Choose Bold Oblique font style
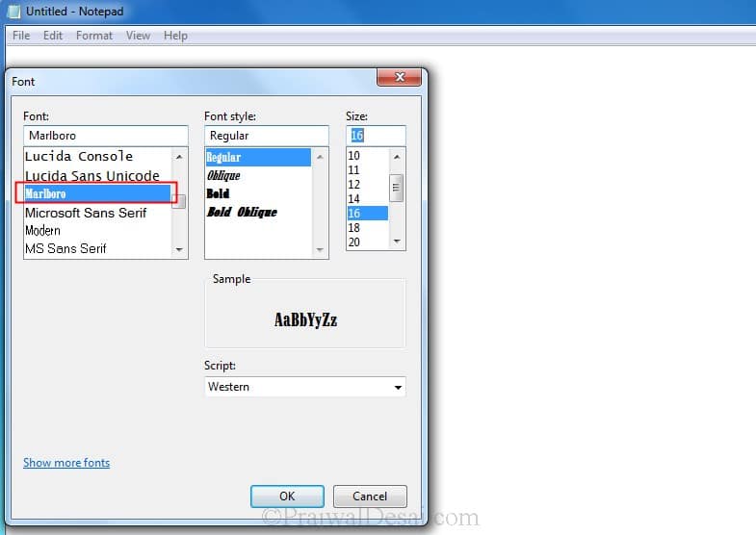Image resolution: width=756 pixels, height=535 pixels. tap(258, 212)
